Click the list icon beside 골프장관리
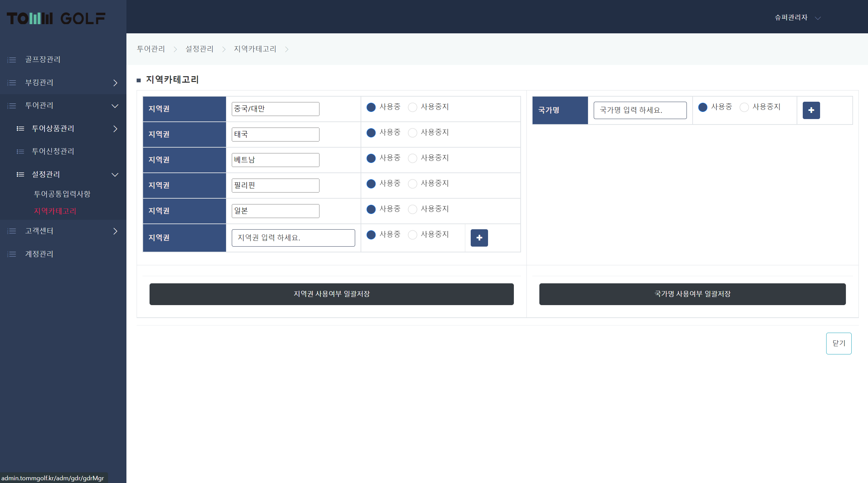 12,60
